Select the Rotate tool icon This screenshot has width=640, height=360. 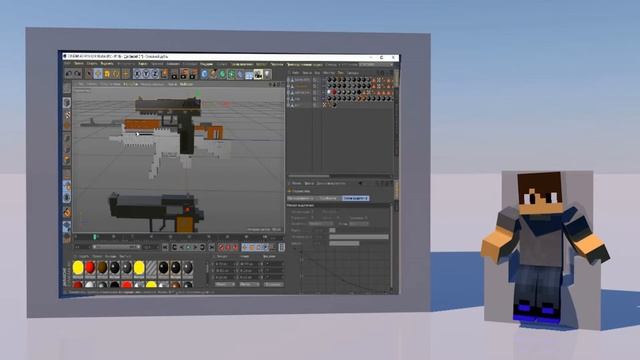point(116,74)
